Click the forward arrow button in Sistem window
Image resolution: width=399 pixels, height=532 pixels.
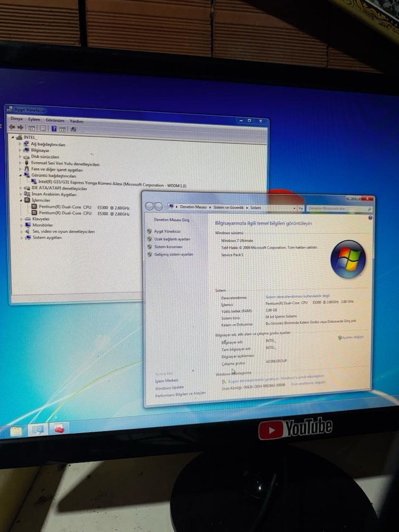158,206
